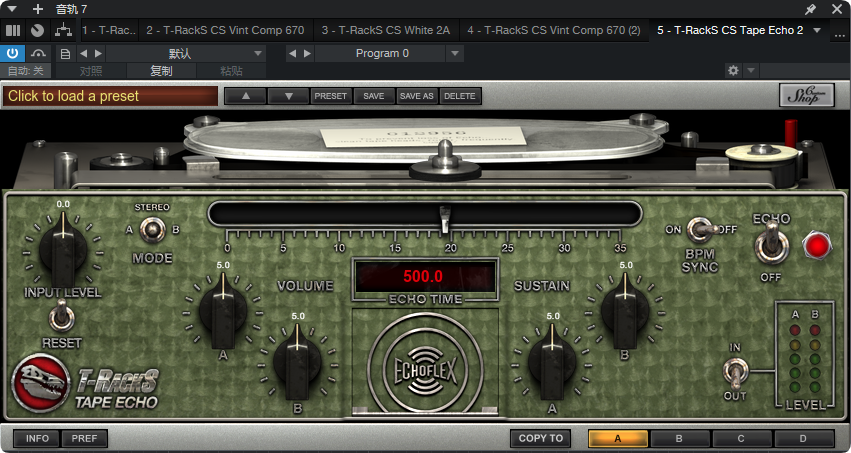This screenshot has height=453, width=851.
Task: Click the SUSTAIN B knob
Action: point(625,312)
